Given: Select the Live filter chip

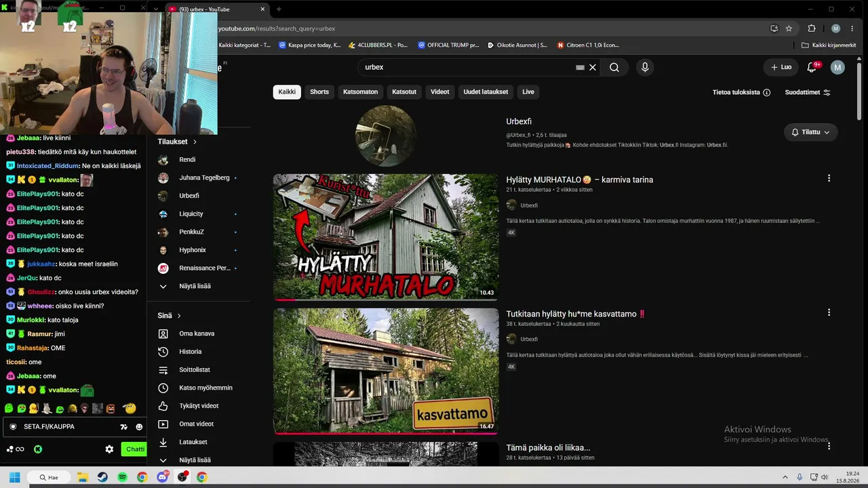Looking at the screenshot, I should click(528, 92).
